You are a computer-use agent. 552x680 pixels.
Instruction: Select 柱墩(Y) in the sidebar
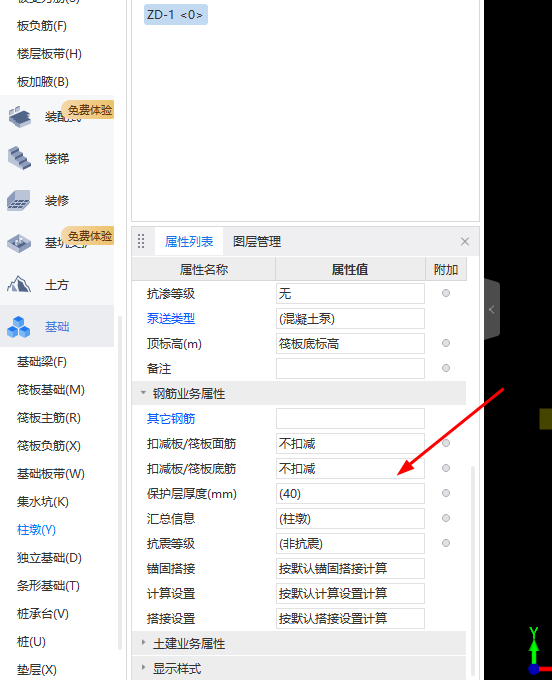click(36, 530)
